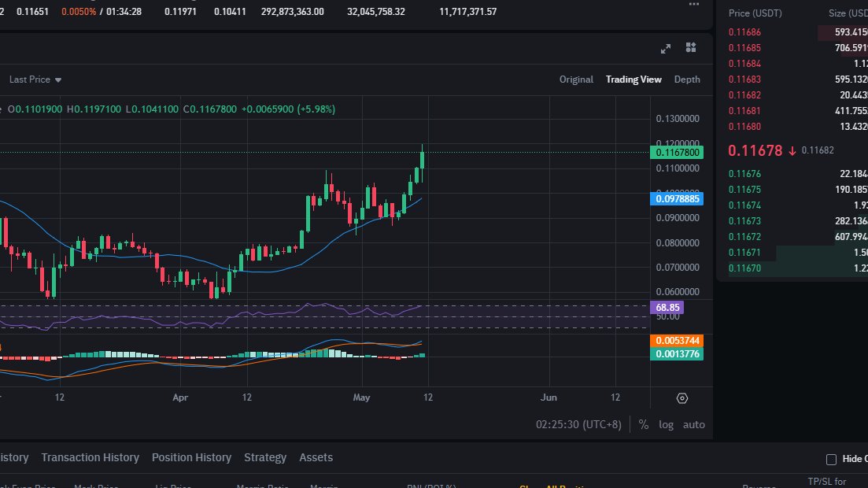Select the 0.11672 bid price row
Screen dimensions: 868x488
tap(798, 236)
